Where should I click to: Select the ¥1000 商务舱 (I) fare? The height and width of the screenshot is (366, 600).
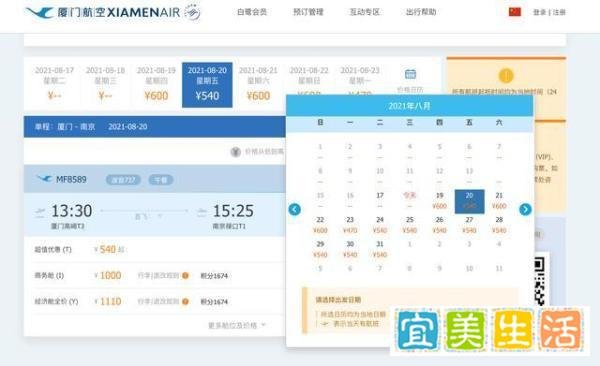click(108, 276)
